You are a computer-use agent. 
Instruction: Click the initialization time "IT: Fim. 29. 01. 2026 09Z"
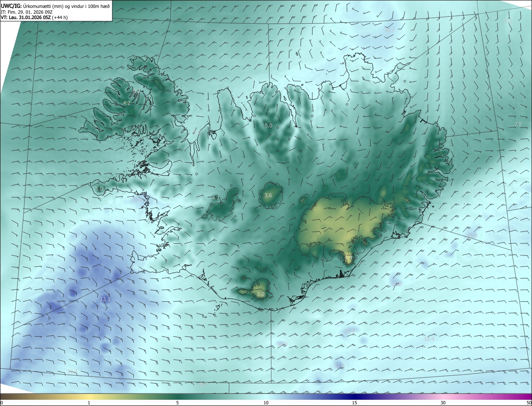pos(27,12)
